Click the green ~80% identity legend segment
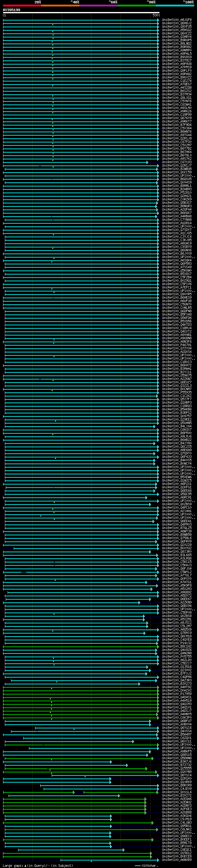Image resolution: width=197 pixels, height=868 pixels. coord(137,6)
